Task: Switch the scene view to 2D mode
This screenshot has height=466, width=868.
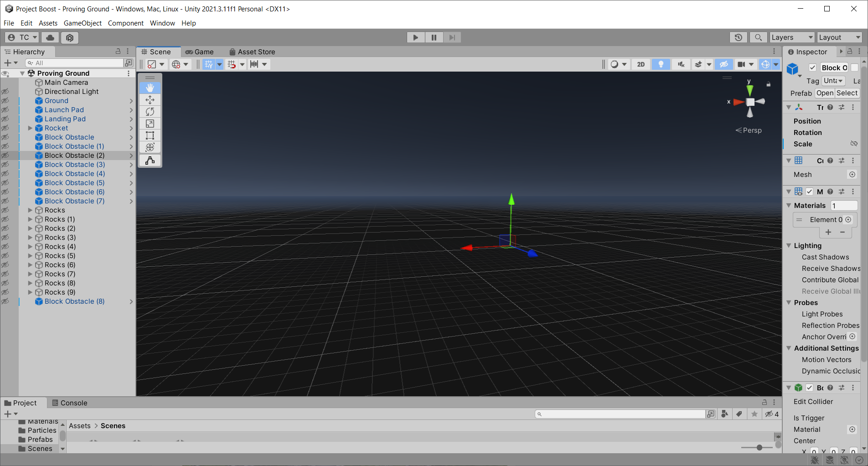Action: [641, 64]
